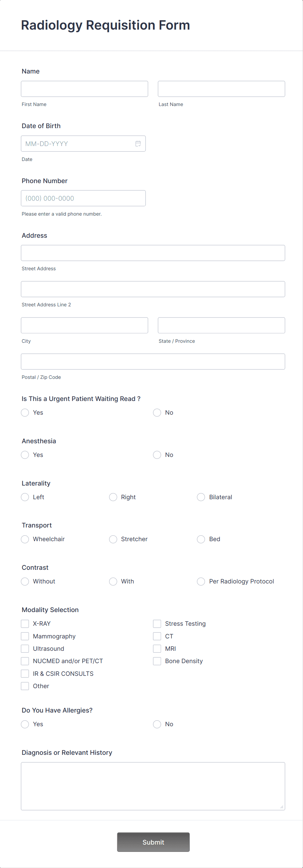The height and width of the screenshot is (868, 303).
Task: Check the Bone Density option
Action: [x=157, y=661]
